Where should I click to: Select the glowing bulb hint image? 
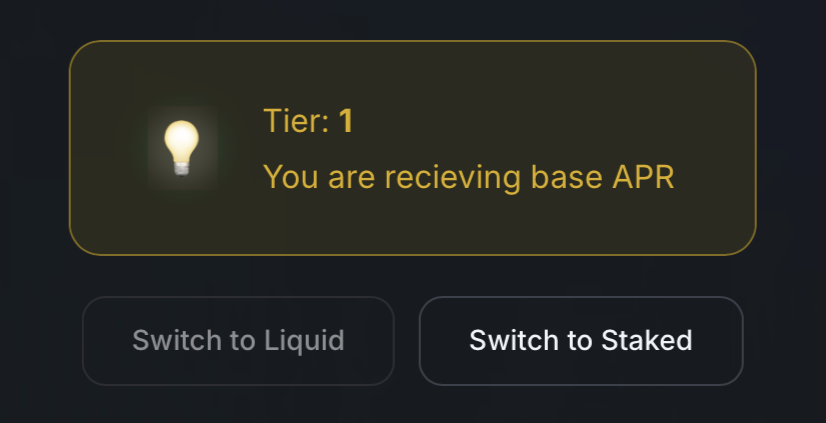[182, 147]
